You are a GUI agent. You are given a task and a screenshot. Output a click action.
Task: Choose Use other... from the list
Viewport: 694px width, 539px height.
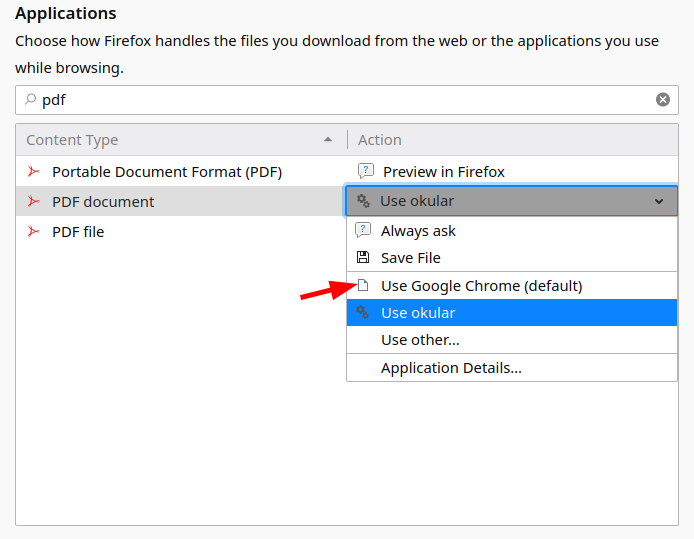pos(420,340)
